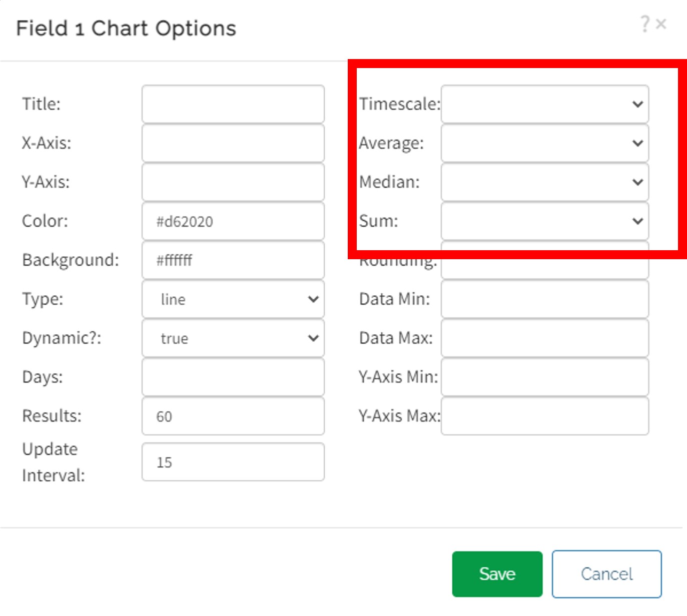Image resolution: width=687 pixels, height=616 pixels.
Task: Open the Timescale dropdown
Action: click(544, 104)
